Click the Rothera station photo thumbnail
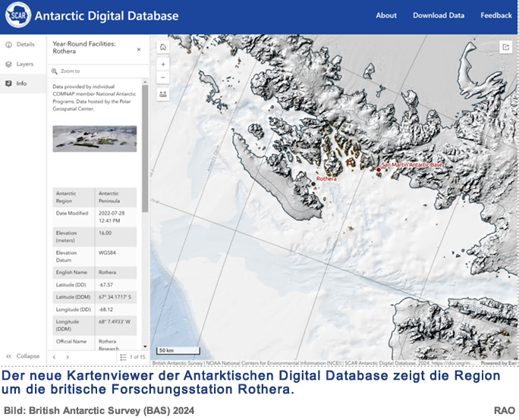519x420 pixels. click(95, 139)
